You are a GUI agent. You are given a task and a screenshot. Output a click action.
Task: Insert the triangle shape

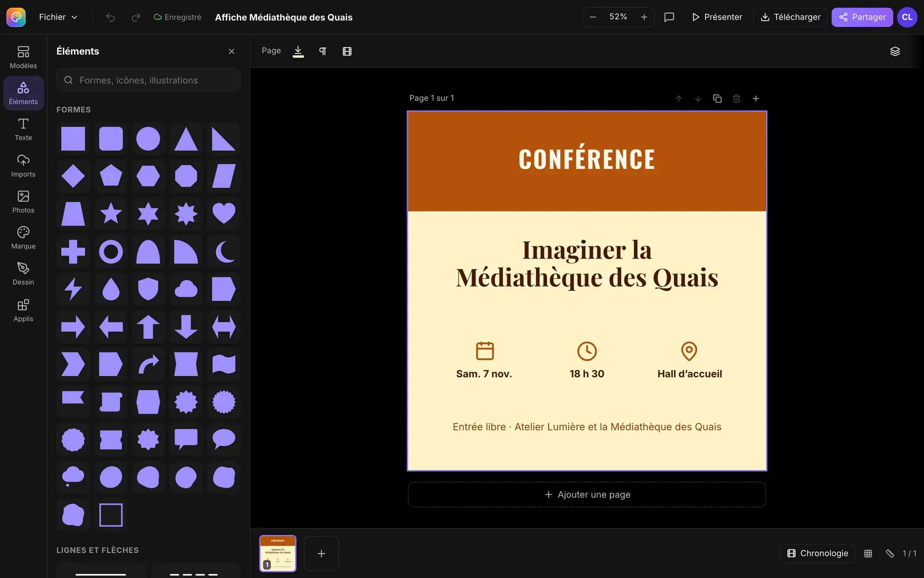[186, 139]
